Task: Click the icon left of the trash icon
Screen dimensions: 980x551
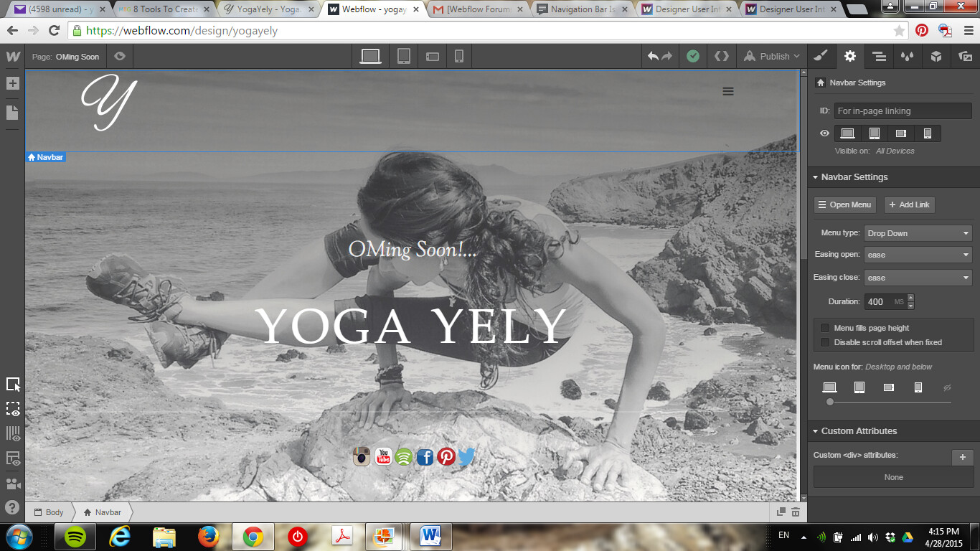Action: click(x=781, y=512)
